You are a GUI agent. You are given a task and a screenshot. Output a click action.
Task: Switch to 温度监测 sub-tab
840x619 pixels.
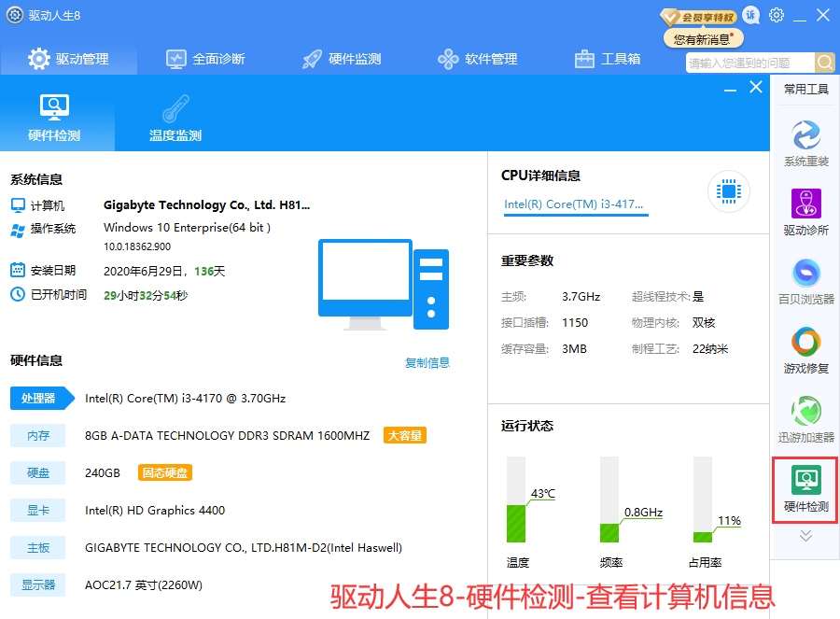pyautogui.click(x=175, y=118)
